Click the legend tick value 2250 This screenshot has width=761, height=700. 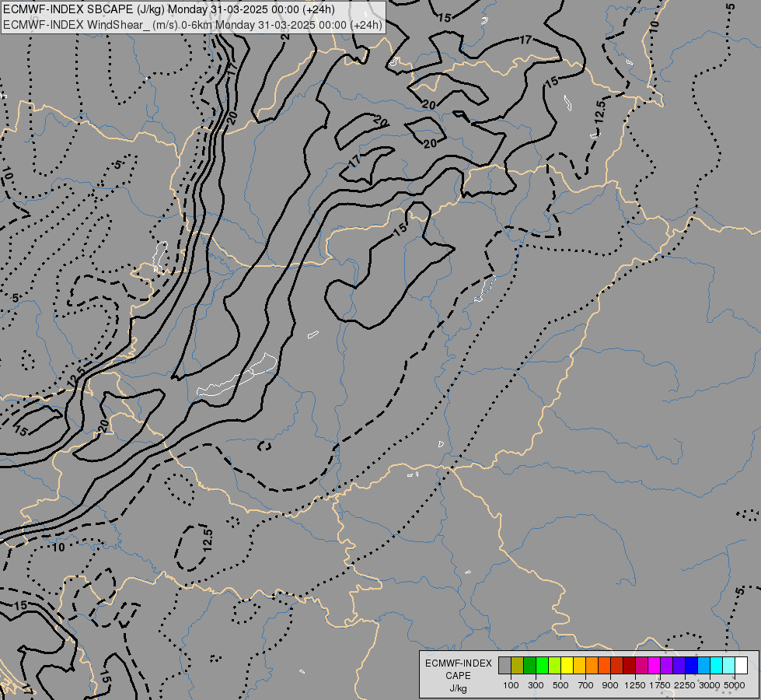(685, 685)
